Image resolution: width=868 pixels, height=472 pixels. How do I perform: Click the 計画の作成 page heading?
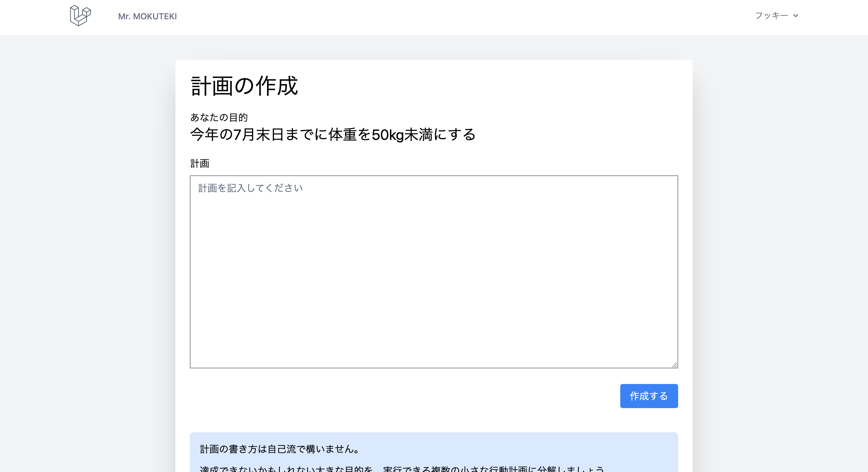pyautogui.click(x=244, y=86)
